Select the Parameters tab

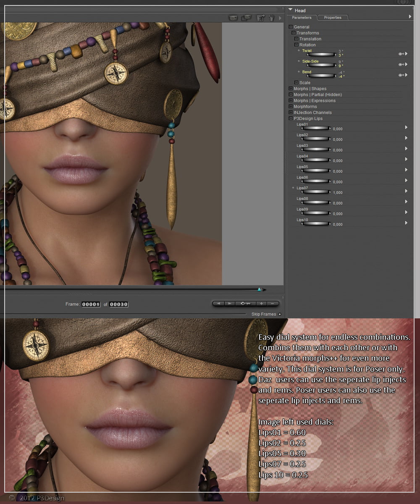click(x=302, y=18)
